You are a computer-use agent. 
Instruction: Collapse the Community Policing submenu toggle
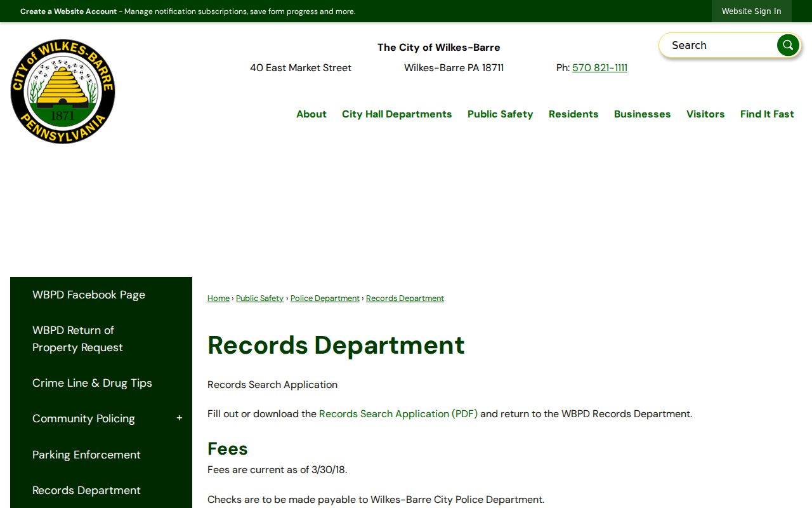click(x=180, y=418)
